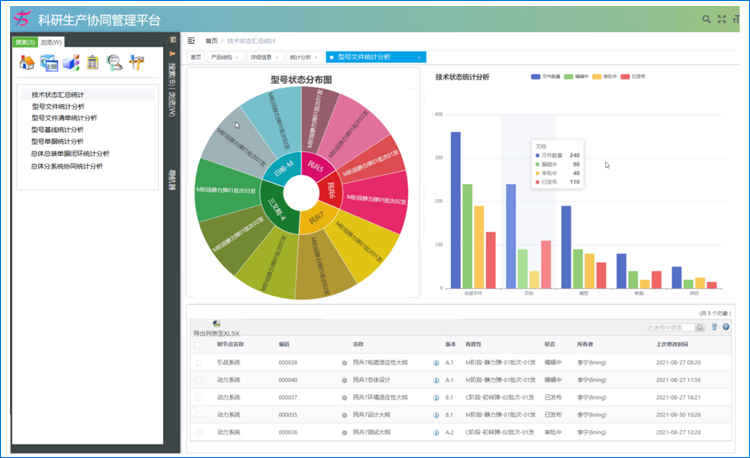Click info icon for 民兵7测试大纲 row
750x458 pixels.
coord(436,433)
